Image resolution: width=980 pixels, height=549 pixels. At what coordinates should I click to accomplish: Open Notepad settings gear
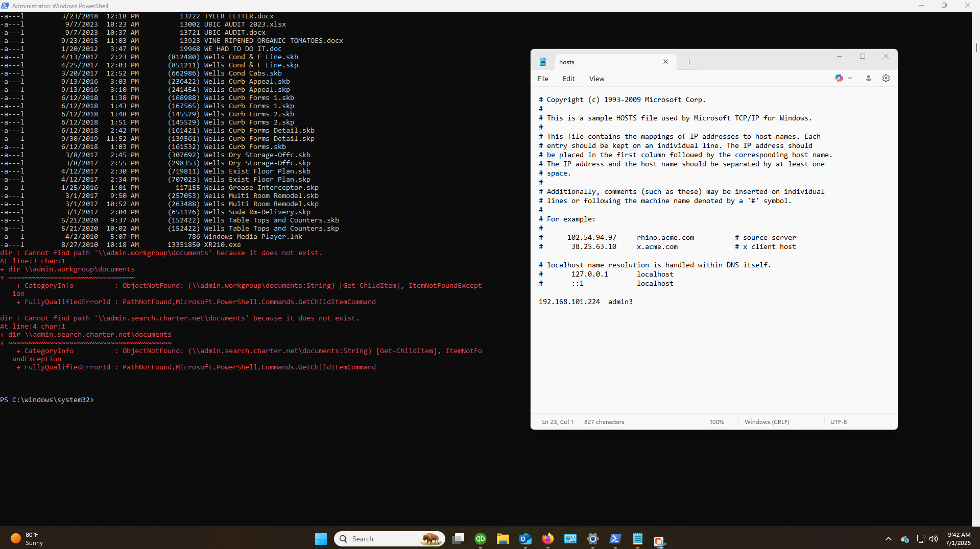pyautogui.click(x=886, y=78)
